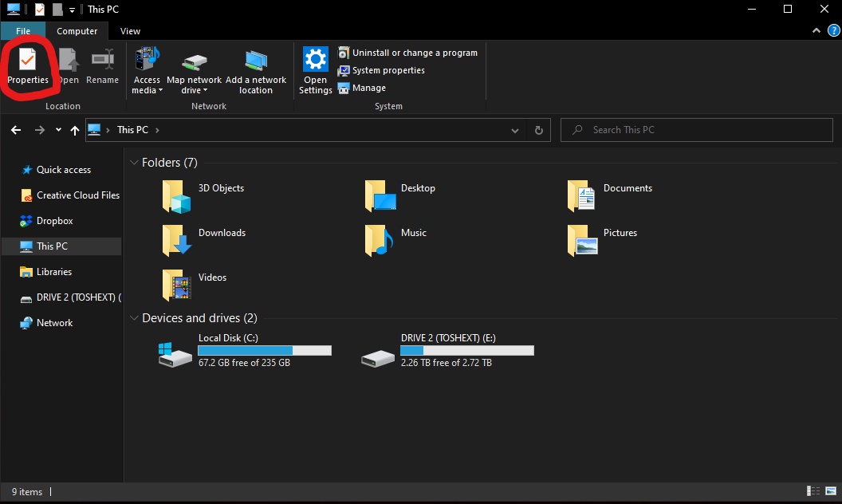The image size is (842, 504).
Task: Open the File menu tab
Action: (23, 31)
